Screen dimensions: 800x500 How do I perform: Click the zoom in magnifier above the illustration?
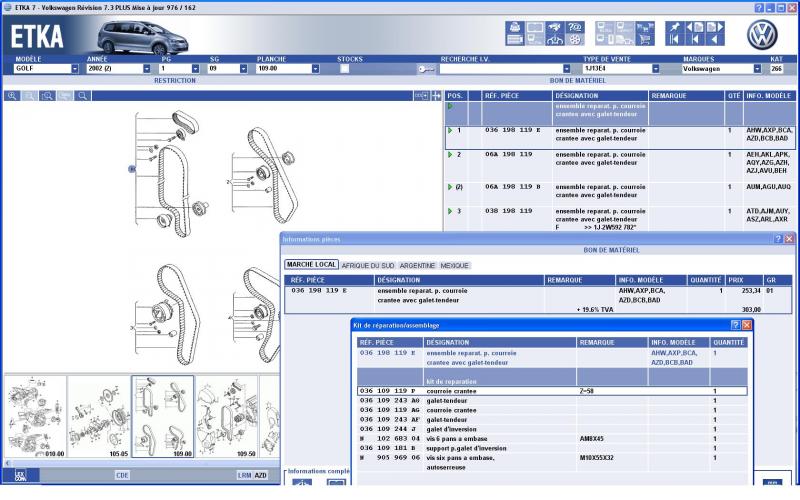click(12, 96)
